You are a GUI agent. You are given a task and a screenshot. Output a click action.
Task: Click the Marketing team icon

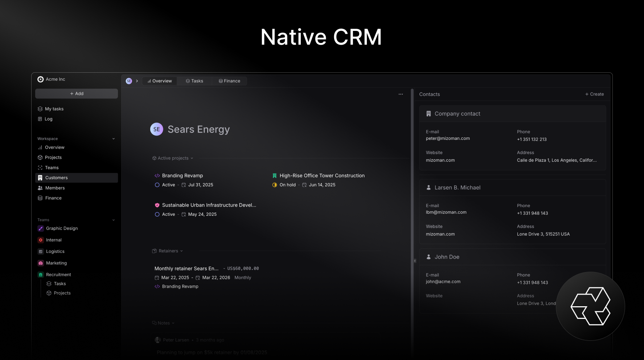(x=41, y=263)
